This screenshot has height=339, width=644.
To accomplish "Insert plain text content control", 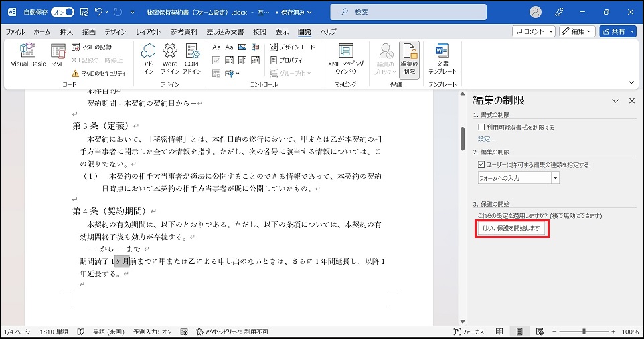I will (229, 47).
